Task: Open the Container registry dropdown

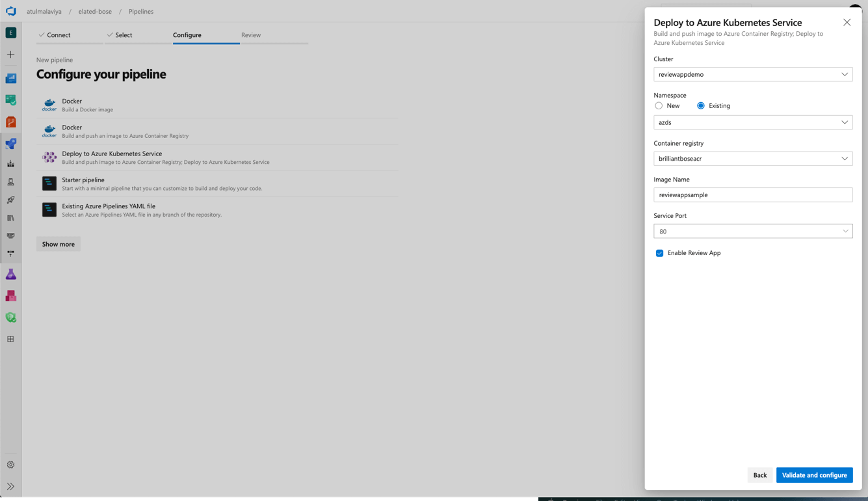Action: (x=753, y=159)
